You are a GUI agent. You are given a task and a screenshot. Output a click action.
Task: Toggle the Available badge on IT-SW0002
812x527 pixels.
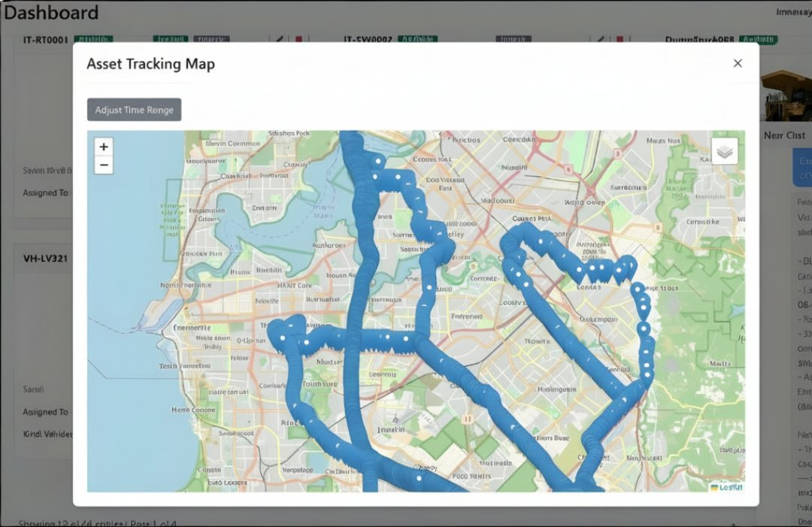(418, 38)
